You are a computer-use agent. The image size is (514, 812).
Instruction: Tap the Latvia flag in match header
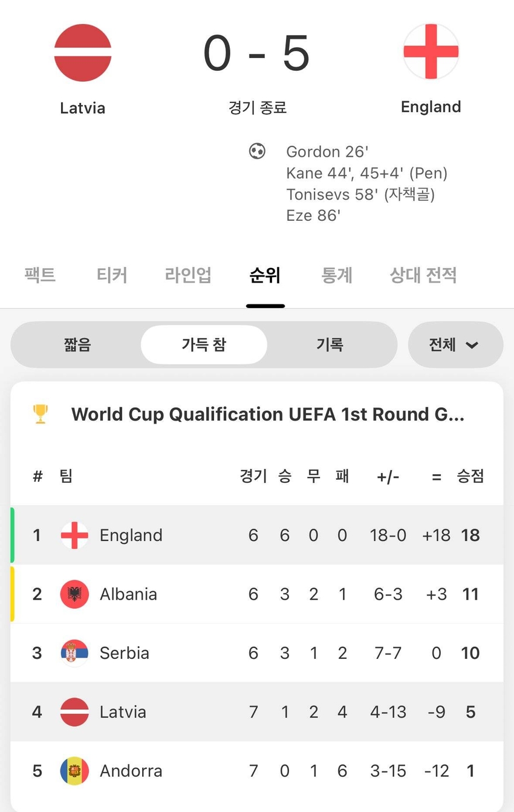tap(83, 53)
